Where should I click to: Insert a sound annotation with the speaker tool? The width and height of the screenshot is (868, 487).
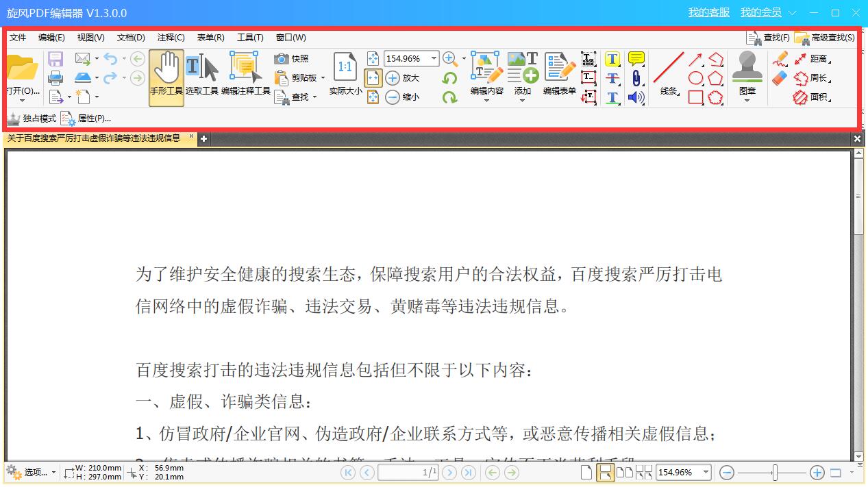coord(636,97)
